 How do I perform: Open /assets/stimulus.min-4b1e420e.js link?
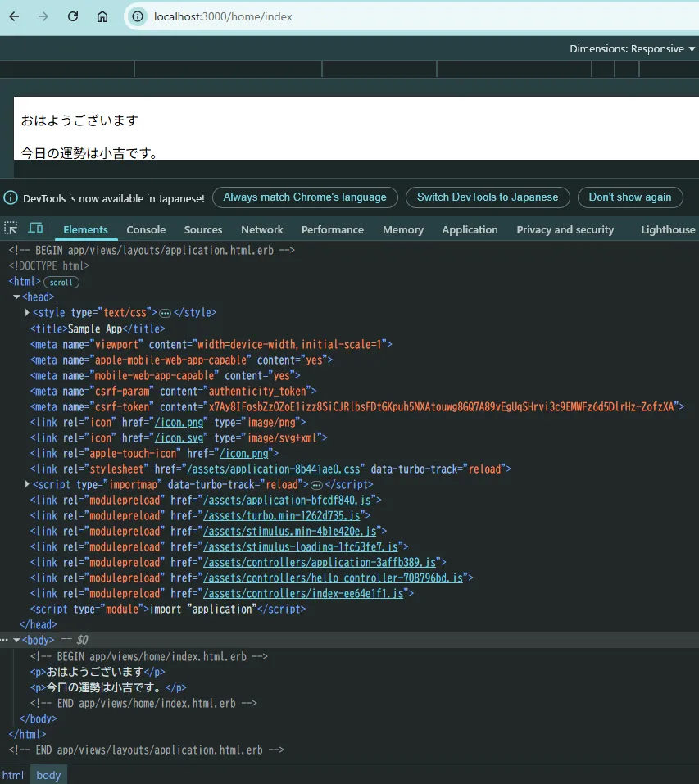coord(290,531)
